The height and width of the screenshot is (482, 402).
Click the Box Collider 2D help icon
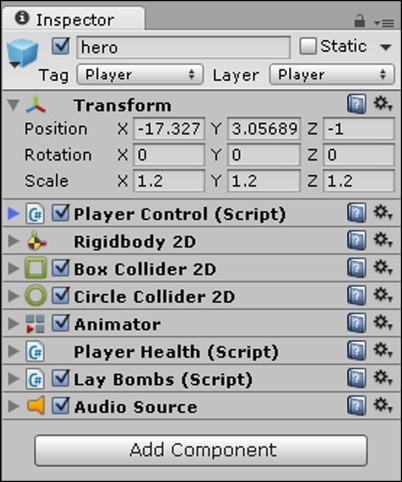(x=356, y=268)
